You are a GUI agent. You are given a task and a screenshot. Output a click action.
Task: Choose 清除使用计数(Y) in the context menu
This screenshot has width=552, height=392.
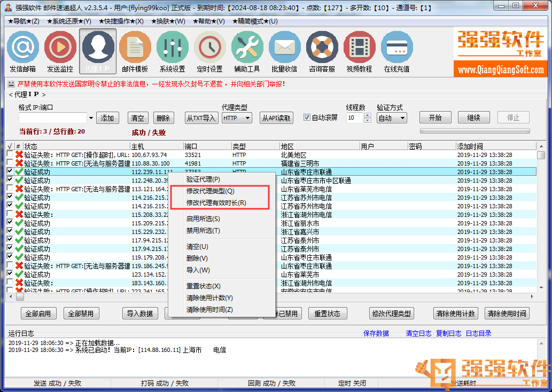[222, 297]
